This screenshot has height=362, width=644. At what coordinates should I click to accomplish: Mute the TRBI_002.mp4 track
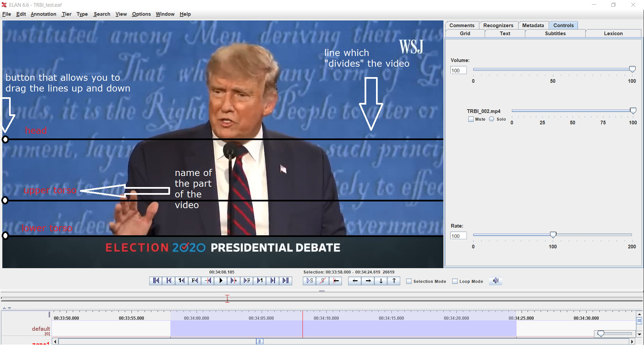[471, 119]
